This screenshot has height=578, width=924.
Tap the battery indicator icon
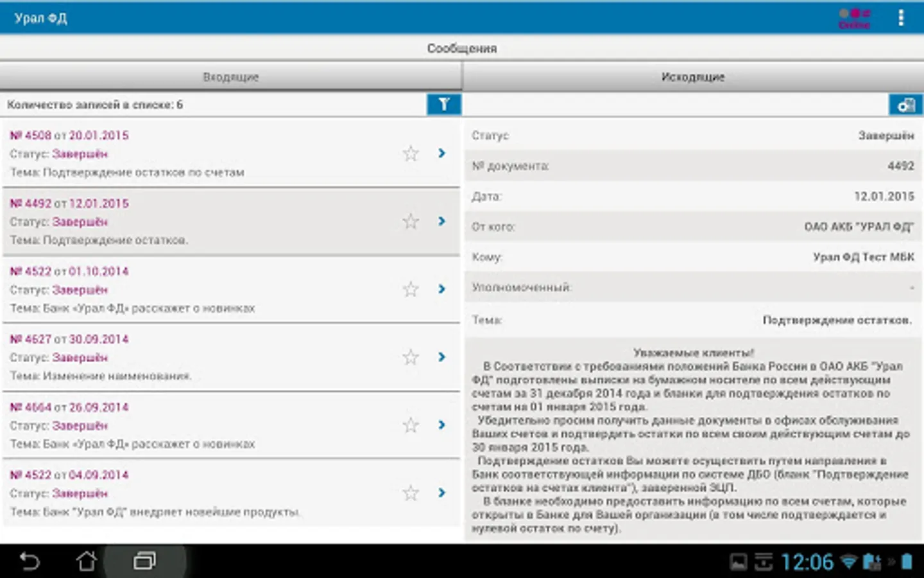click(x=907, y=562)
